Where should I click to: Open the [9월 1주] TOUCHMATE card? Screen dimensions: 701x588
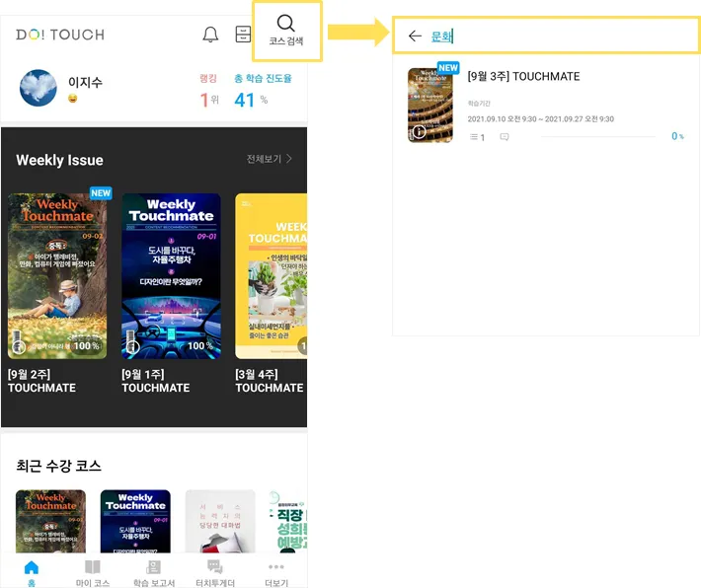point(171,293)
